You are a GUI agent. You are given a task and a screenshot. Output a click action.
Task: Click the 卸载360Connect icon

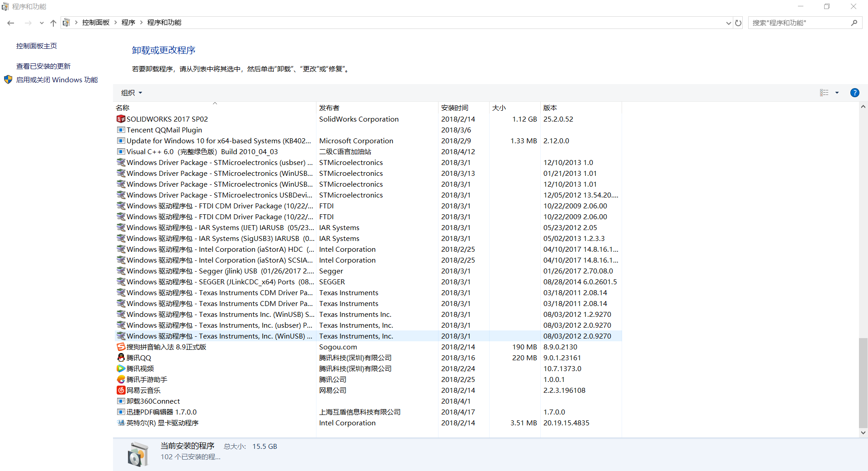coord(121,401)
